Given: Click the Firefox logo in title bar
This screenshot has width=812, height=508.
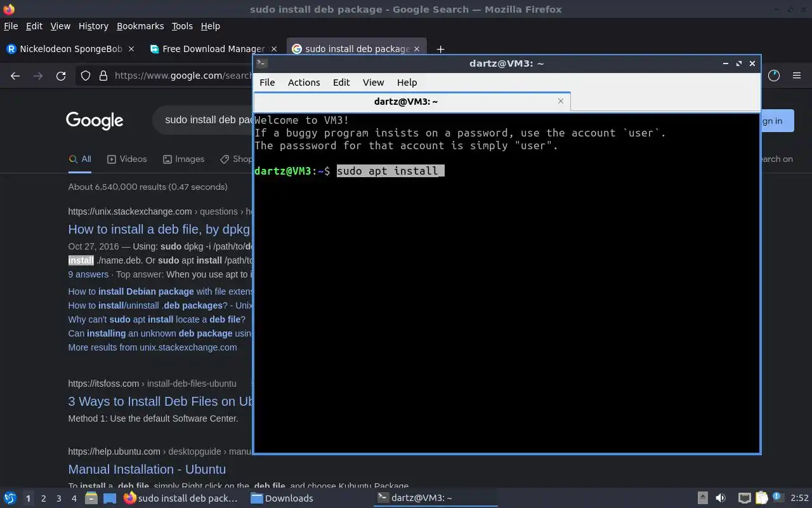Looking at the screenshot, I should (x=8, y=9).
